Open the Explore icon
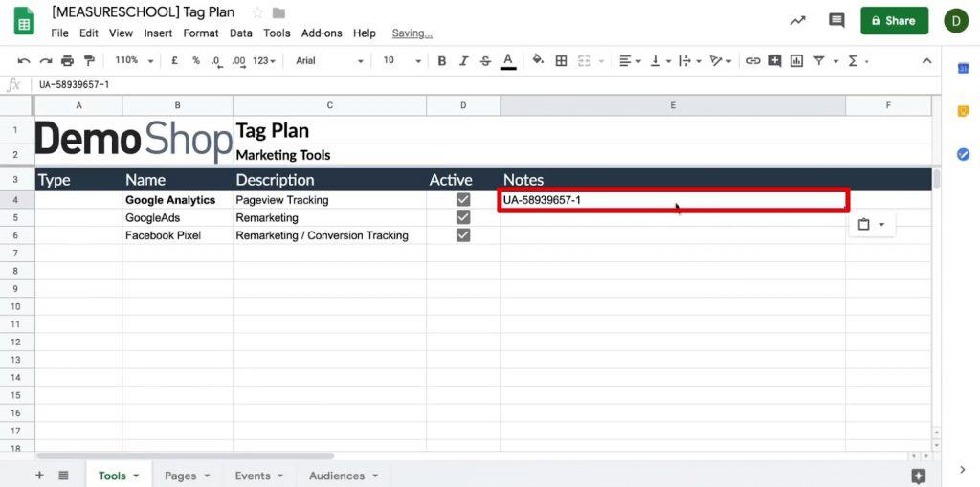Screen dimensions: 980x487 (x=918, y=476)
